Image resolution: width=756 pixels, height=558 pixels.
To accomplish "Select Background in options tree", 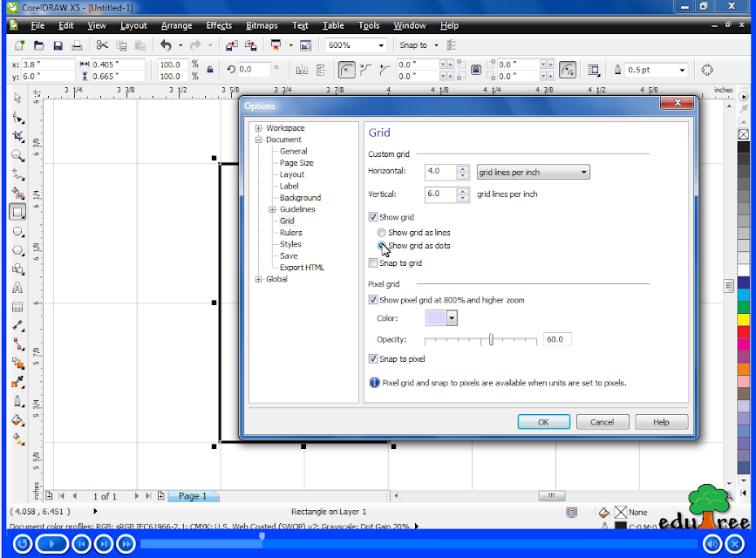I will click(x=300, y=198).
